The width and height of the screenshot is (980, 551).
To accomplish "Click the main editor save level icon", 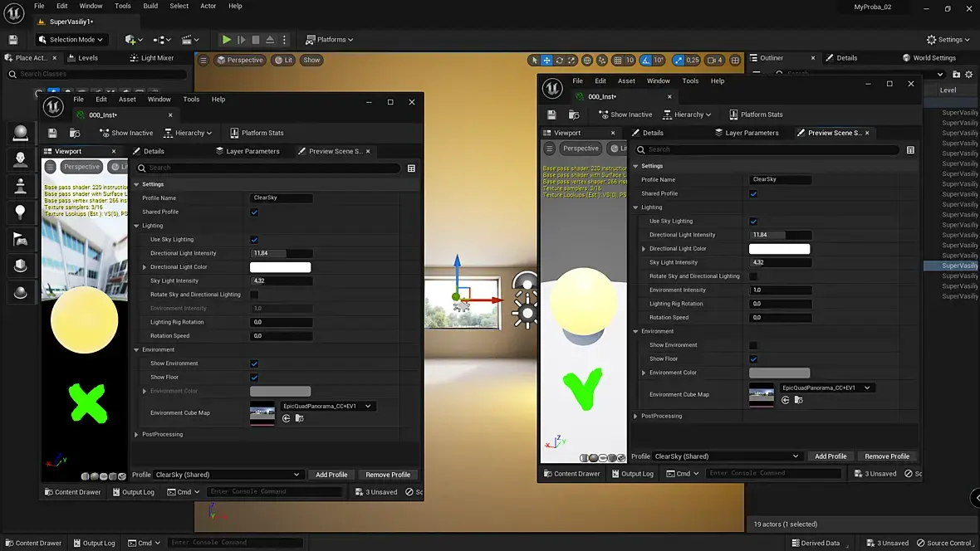I will tap(13, 39).
